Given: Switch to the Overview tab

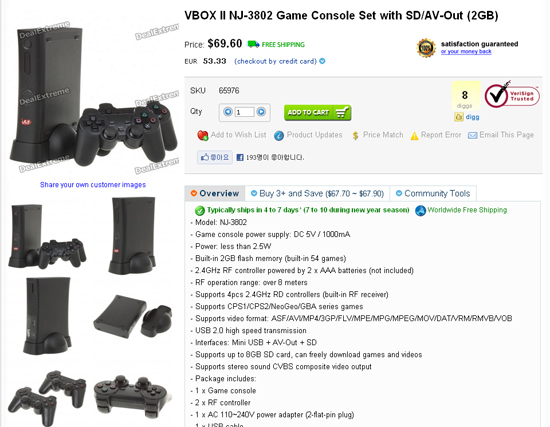Looking at the screenshot, I should pos(215,193).
